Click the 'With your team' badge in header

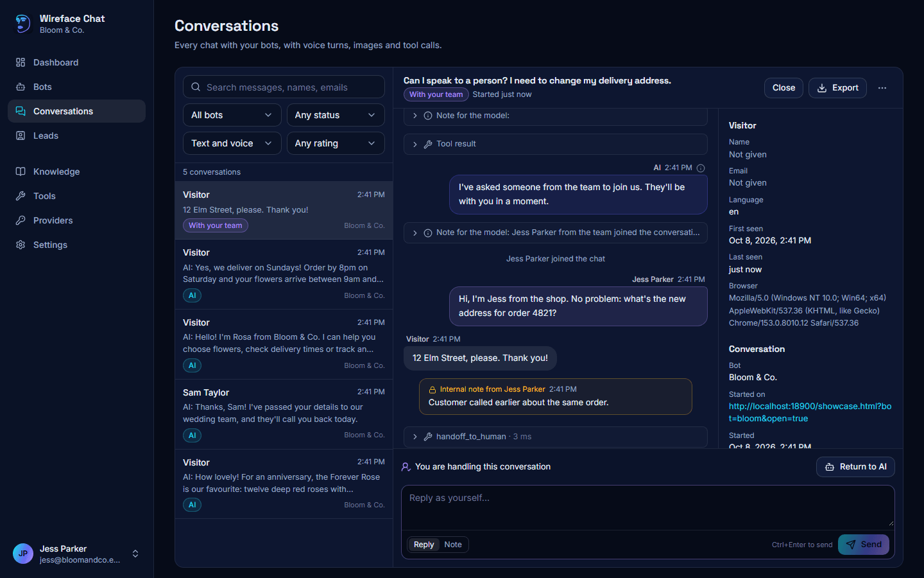(436, 94)
